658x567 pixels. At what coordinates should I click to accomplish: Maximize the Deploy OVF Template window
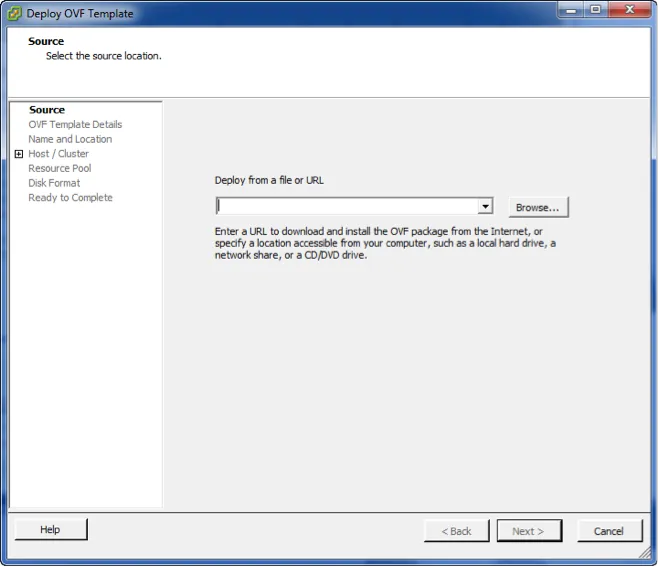point(595,10)
